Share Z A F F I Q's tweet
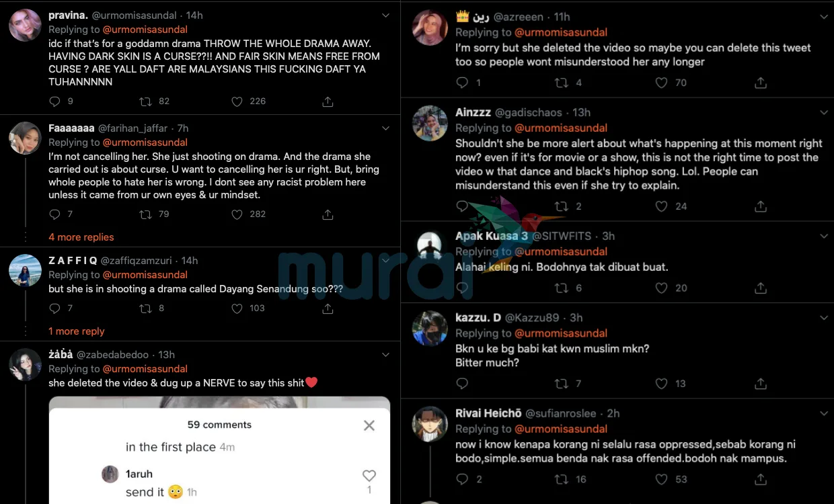This screenshot has height=504, width=834. [328, 308]
